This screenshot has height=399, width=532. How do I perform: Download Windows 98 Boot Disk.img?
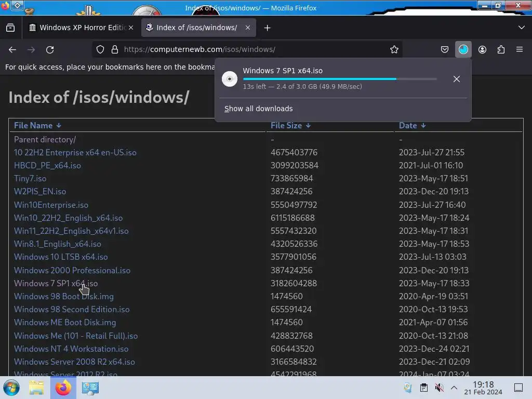coord(64,296)
